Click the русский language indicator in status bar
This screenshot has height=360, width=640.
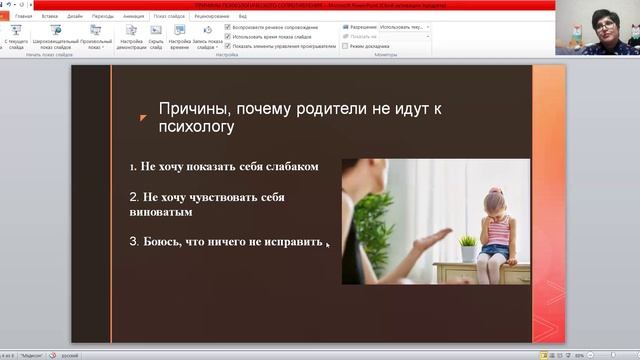coord(70,356)
